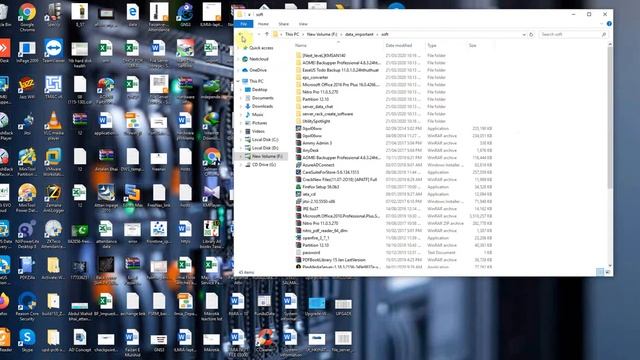The image size is (640, 360).
Task: Open Explorer help question mark icon
Action: [x=609, y=24]
